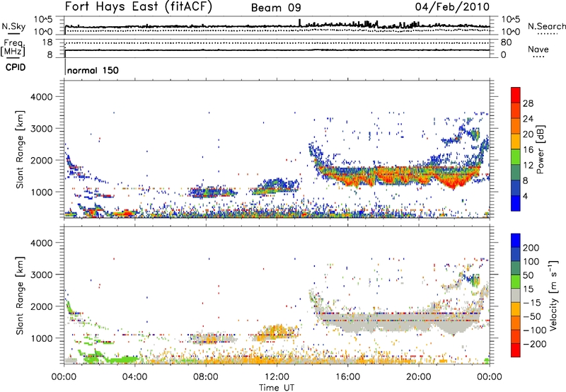The height and width of the screenshot is (392, 566).
Task: Click the "12" label on Power color bar
Action: tap(528, 166)
